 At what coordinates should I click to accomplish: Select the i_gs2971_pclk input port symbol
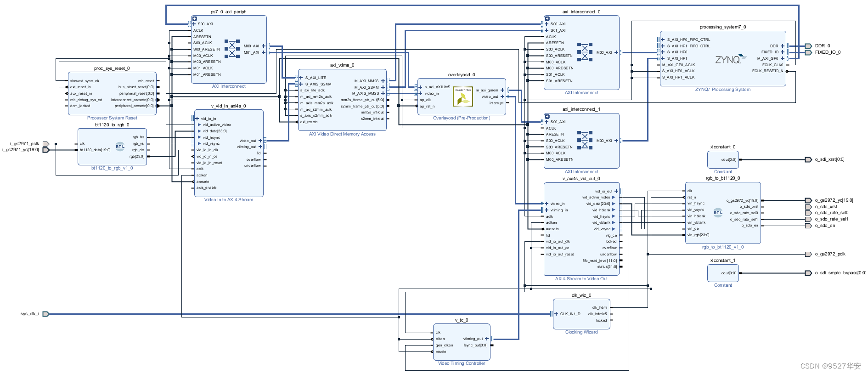[46, 144]
